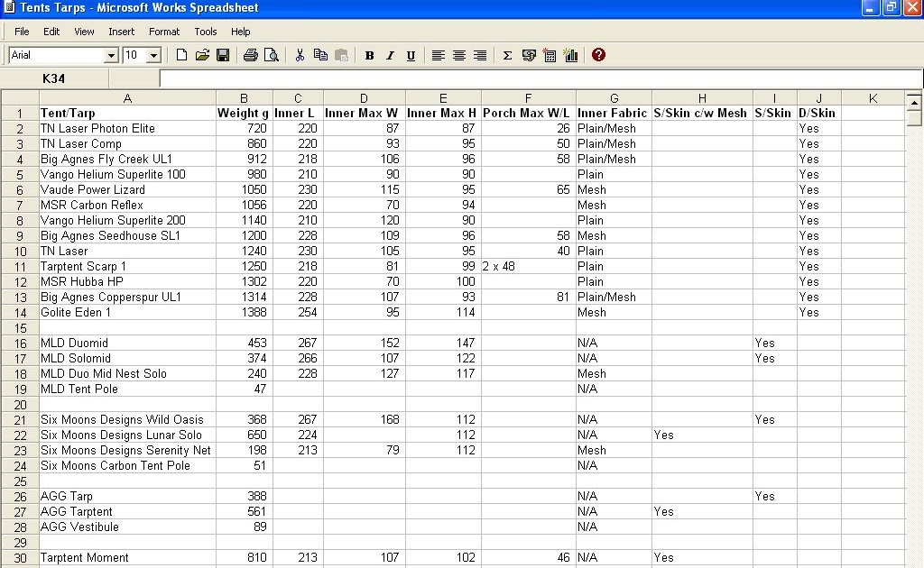The height and width of the screenshot is (568, 924).
Task: Click the 'Inner Fabric' header cell
Action: tap(614, 113)
